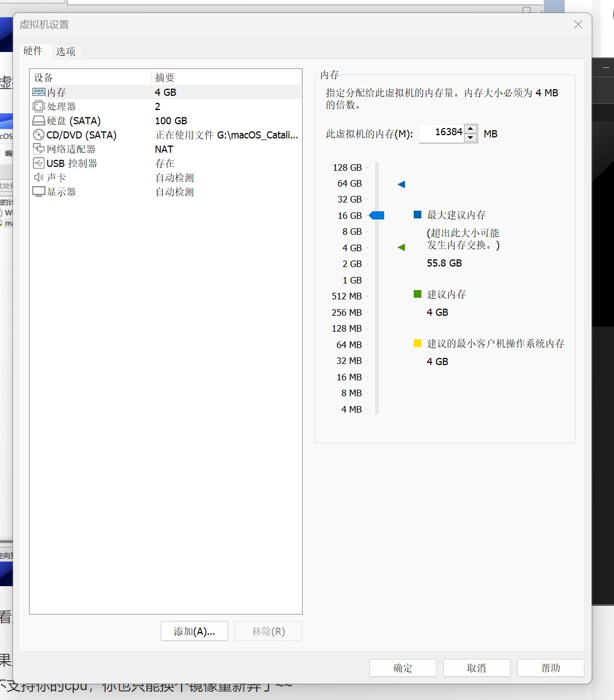Click the 确定 (OK) button
This screenshot has height=700, width=614.
click(x=403, y=668)
